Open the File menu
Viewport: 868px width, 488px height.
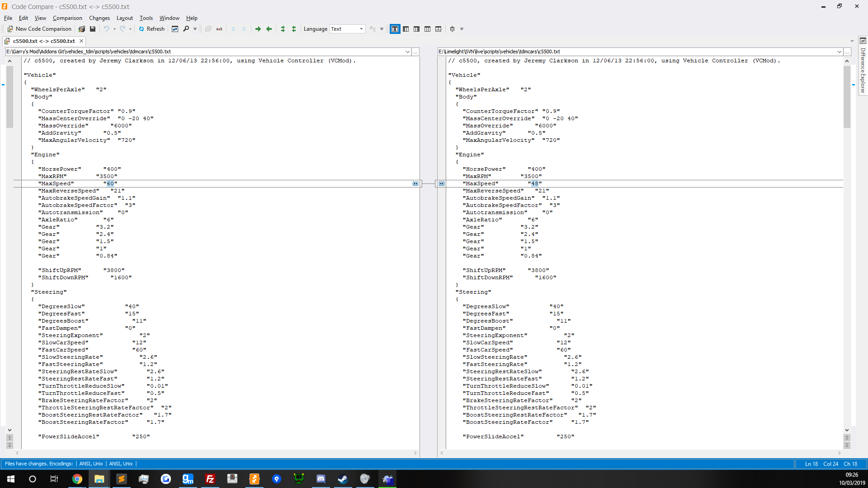click(x=8, y=18)
